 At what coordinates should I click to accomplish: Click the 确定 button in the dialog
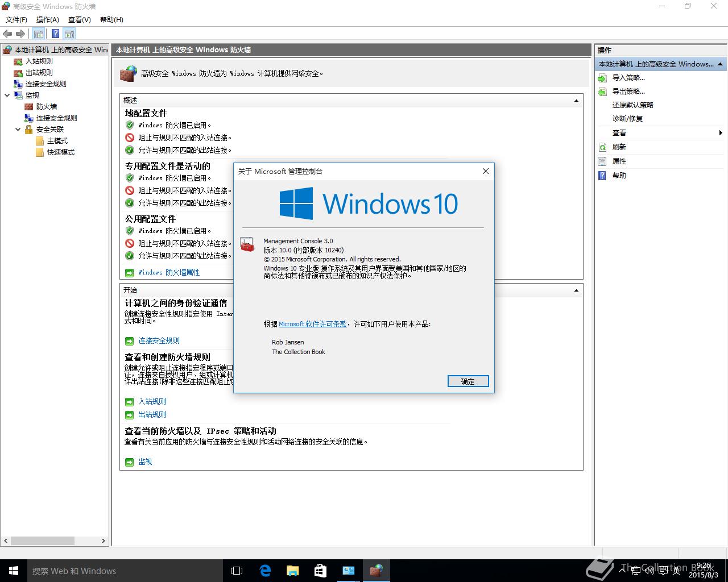pos(468,381)
